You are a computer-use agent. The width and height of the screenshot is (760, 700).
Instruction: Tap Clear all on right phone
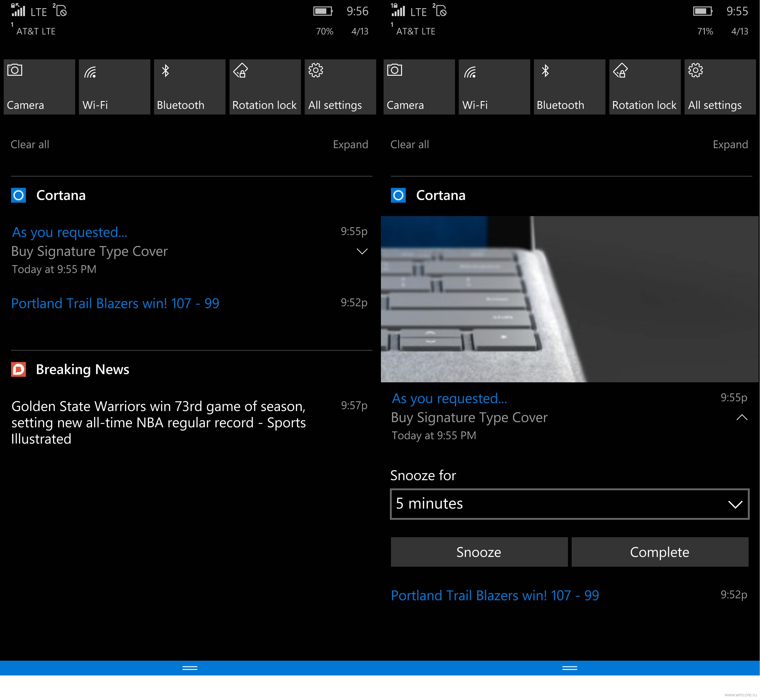[x=410, y=144]
